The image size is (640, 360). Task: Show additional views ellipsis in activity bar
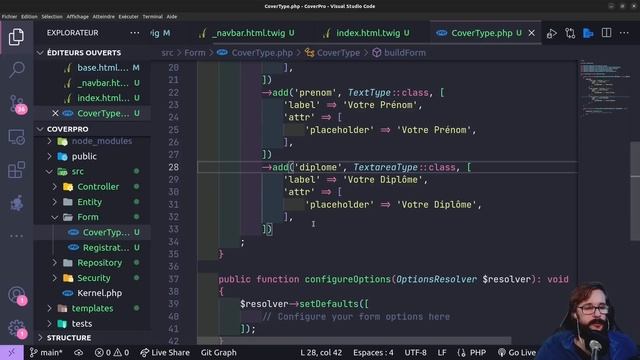[16, 236]
